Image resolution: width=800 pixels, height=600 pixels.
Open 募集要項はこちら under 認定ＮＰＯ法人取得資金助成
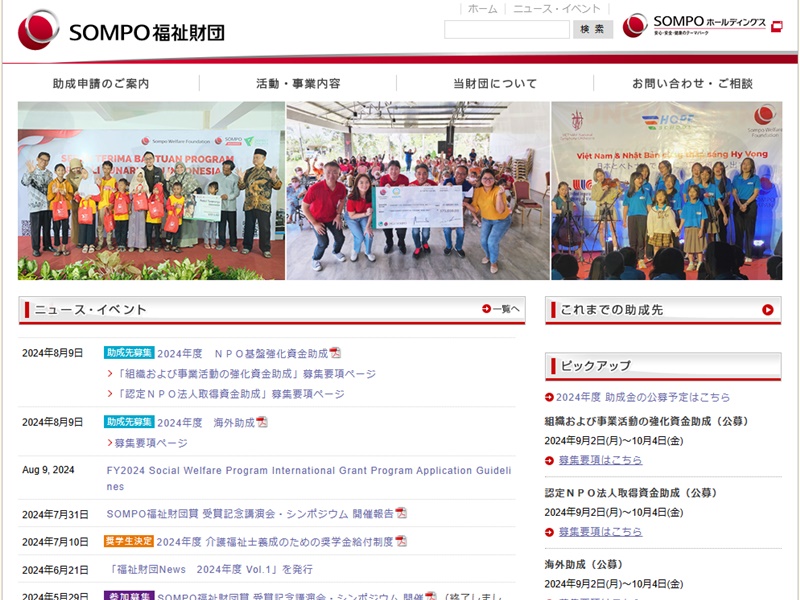601,532
